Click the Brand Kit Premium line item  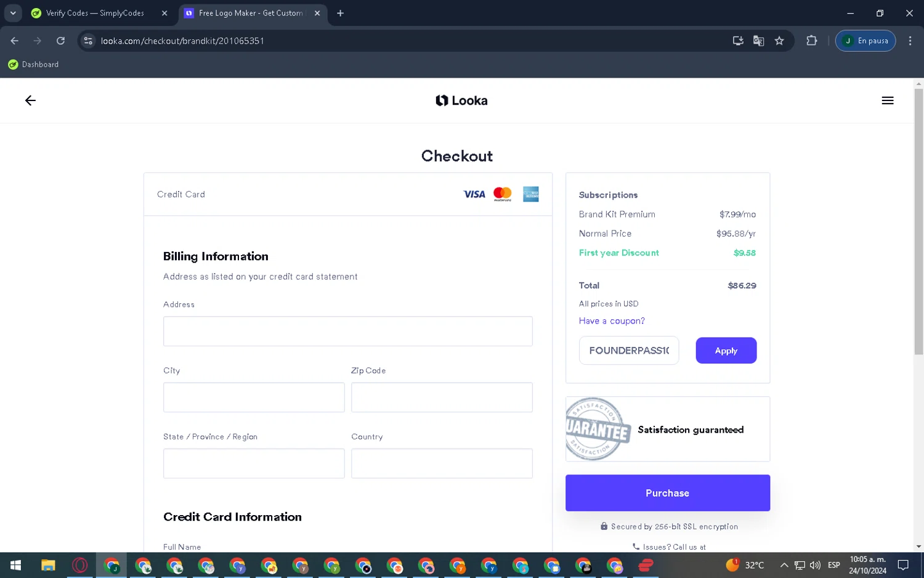[x=667, y=214]
